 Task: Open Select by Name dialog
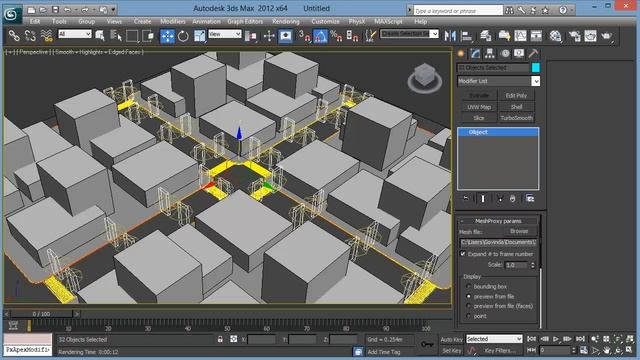[x=116, y=36]
